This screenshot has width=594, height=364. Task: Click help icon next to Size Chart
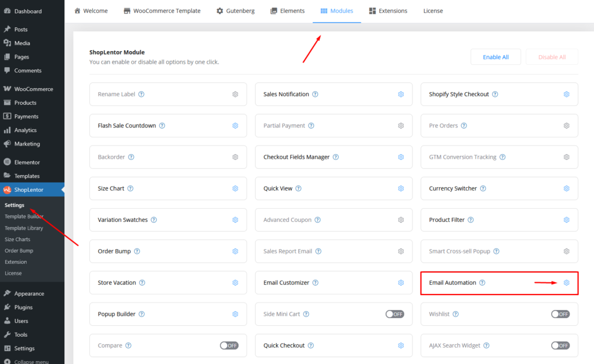pos(131,188)
